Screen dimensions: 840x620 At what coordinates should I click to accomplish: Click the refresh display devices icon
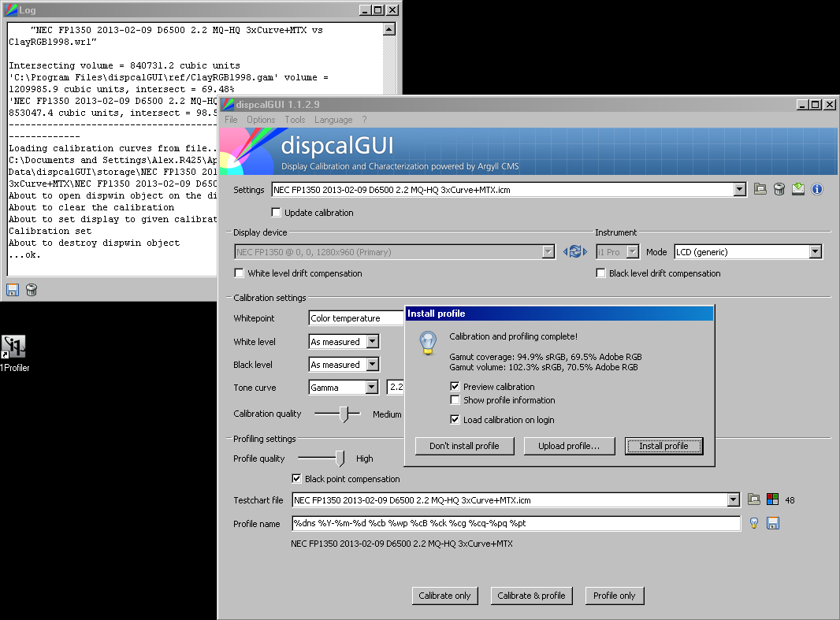574,251
